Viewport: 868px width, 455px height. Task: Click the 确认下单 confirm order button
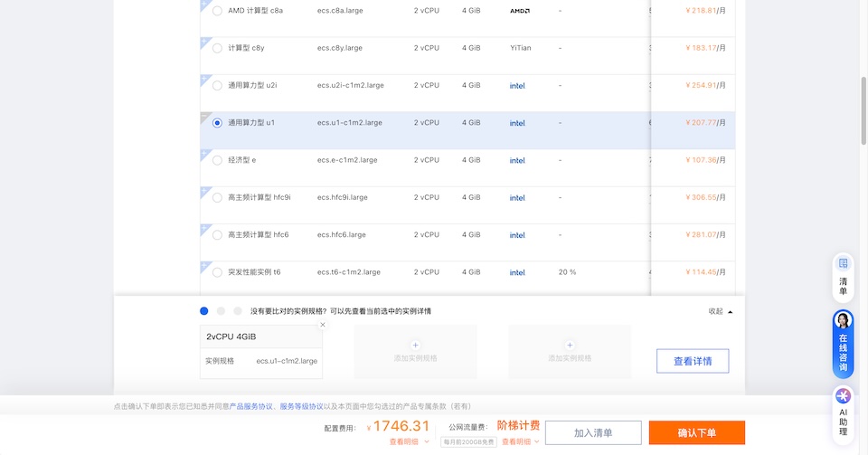[696, 432]
